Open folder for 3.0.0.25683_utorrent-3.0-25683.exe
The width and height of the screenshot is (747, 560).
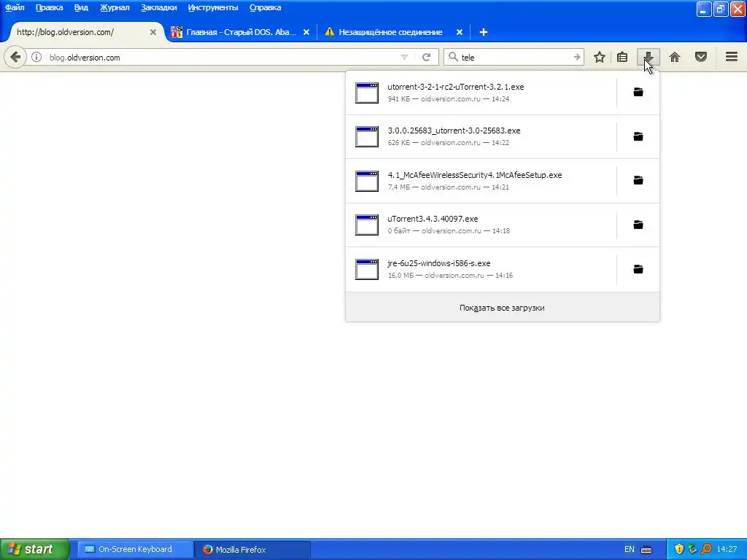click(638, 136)
